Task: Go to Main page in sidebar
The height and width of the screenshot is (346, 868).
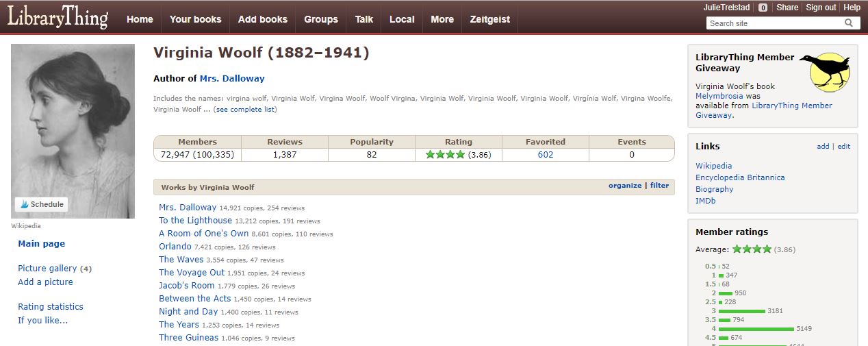Action: [42, 244]
